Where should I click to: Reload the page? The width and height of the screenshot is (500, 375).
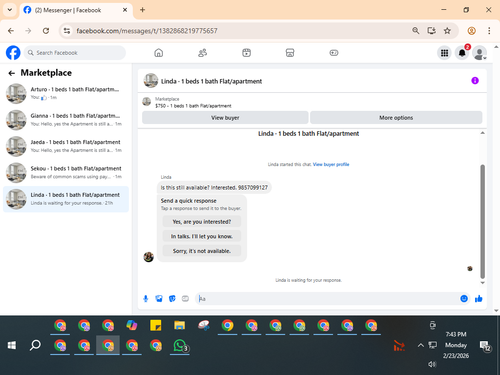[x=46, y=31]
